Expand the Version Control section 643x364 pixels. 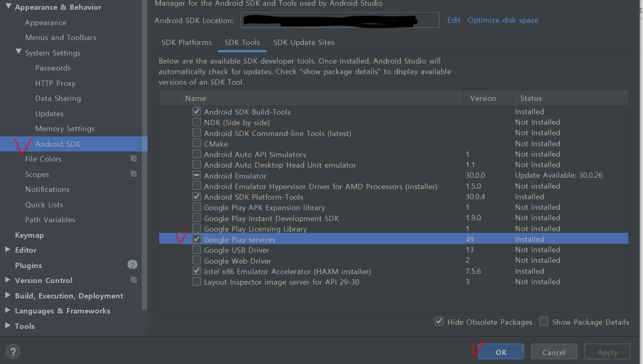tap(8, 280)
